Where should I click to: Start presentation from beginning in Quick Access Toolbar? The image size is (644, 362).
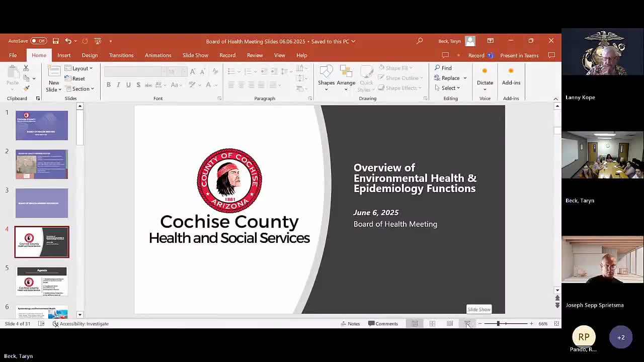pyautogui.click(x=98, y=41)
